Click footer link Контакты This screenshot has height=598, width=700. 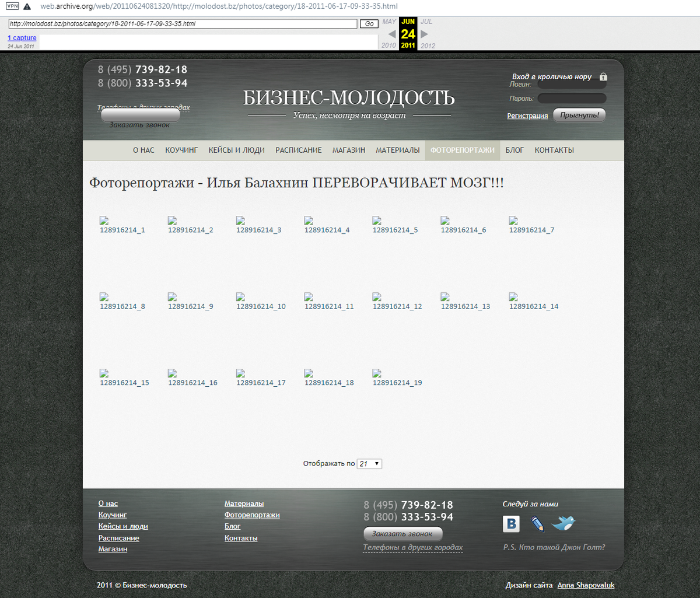tap(241, 538)
